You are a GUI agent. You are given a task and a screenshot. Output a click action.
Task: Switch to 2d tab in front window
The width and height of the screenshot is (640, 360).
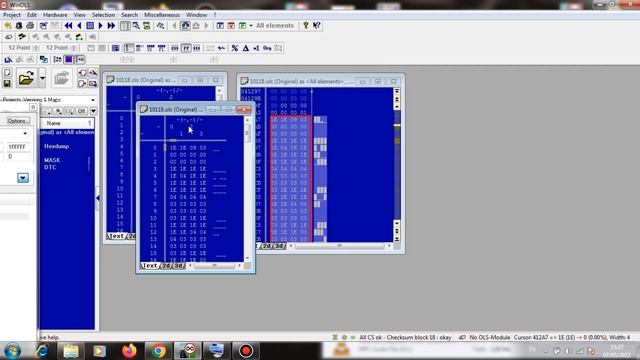click(166, 266)
